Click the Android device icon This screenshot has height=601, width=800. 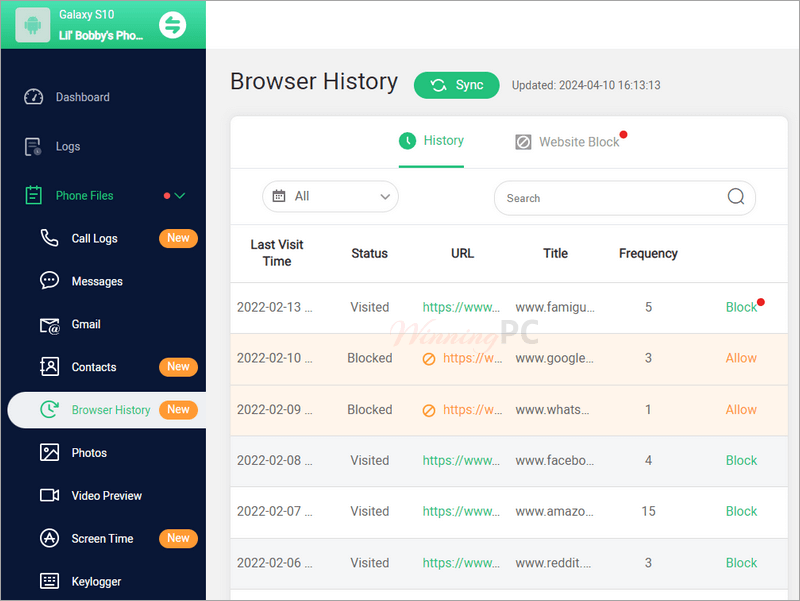(33, 24)
